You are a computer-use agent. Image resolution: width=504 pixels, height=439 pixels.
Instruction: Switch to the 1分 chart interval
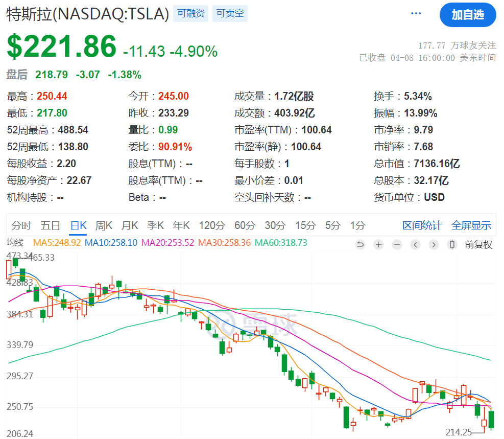pos(358,225)
